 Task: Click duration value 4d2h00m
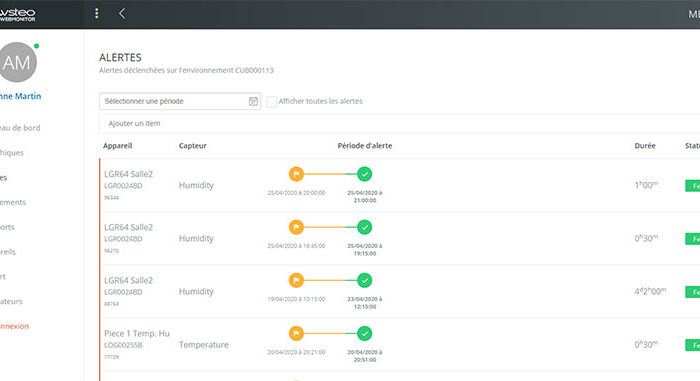(650, 291)
